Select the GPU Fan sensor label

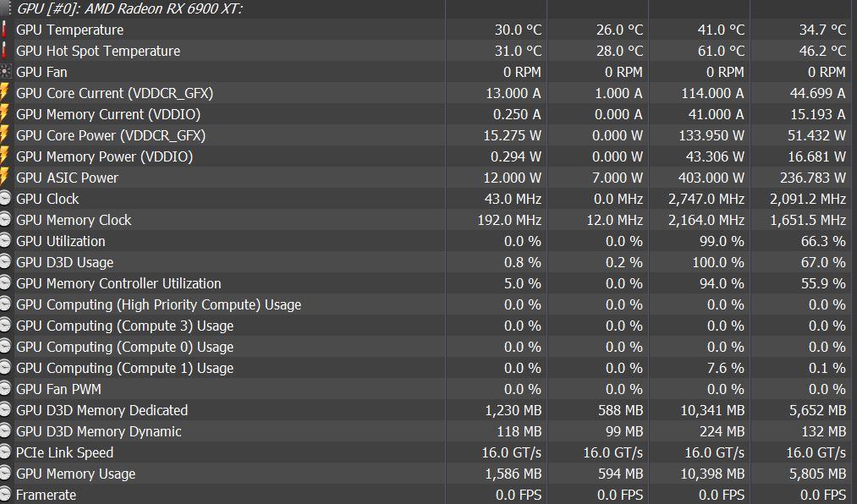tap(41, 72)
